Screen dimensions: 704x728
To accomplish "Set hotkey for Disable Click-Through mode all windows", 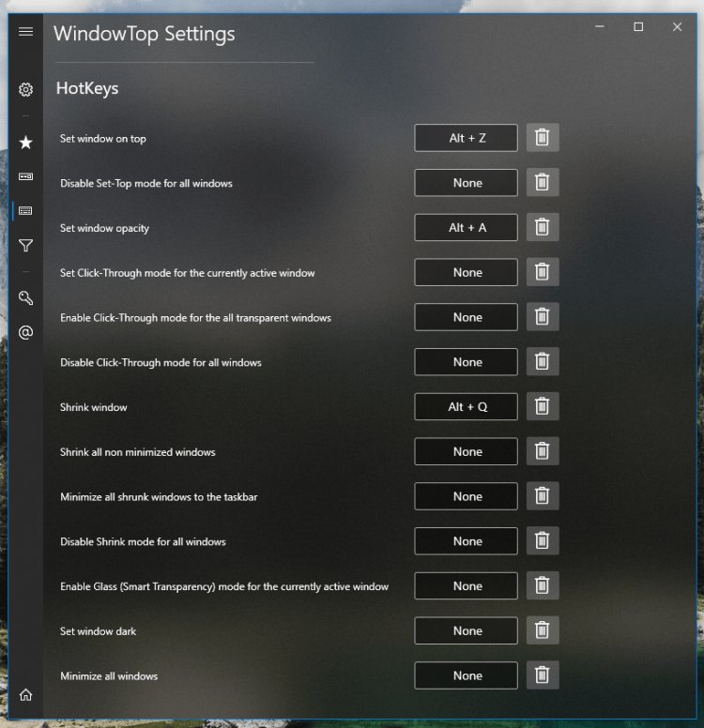I will (467, 362).
